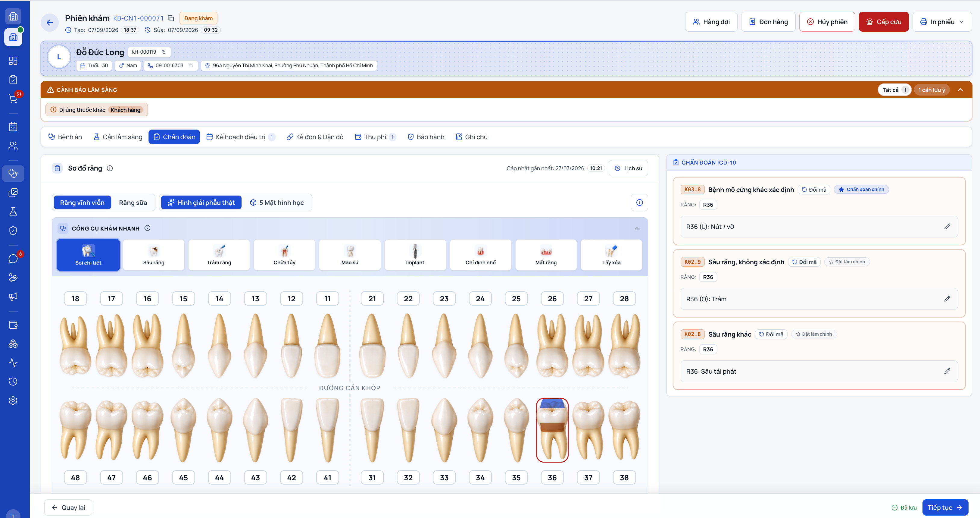This screenshot has width=980, height=518.
Task: Open the Hàng đợi queue
Action: coord(711,22)
